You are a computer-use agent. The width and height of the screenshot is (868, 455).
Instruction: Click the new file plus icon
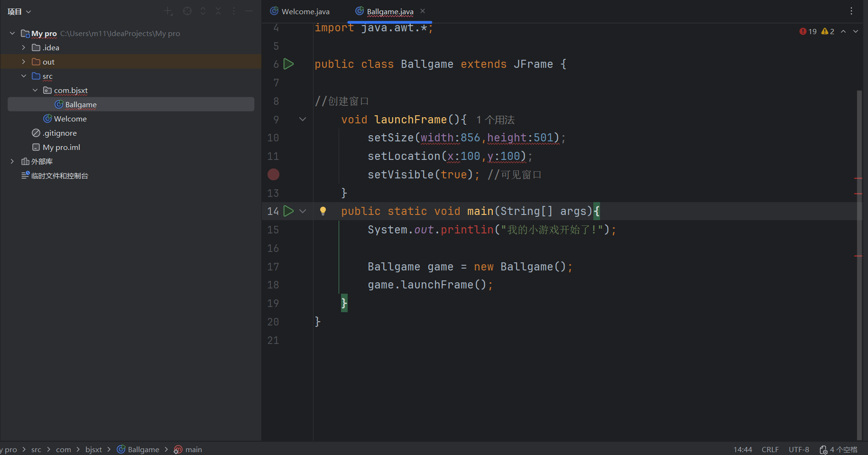[168, 11]
